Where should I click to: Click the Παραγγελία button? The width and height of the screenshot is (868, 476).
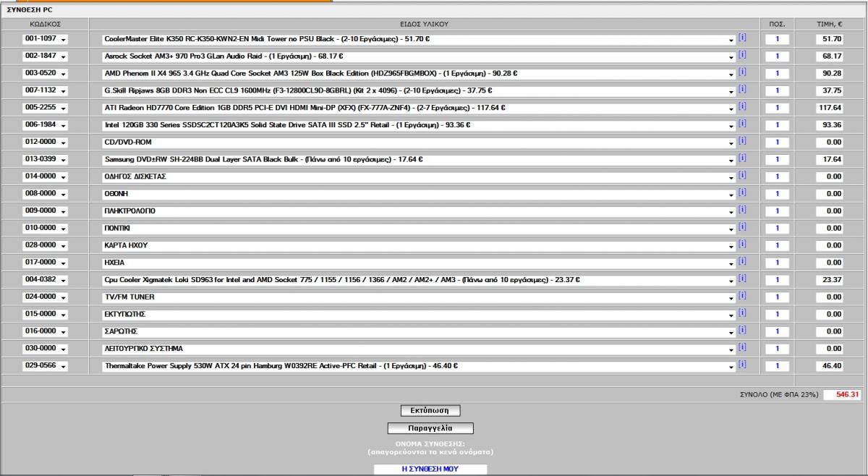pos(430,428)
